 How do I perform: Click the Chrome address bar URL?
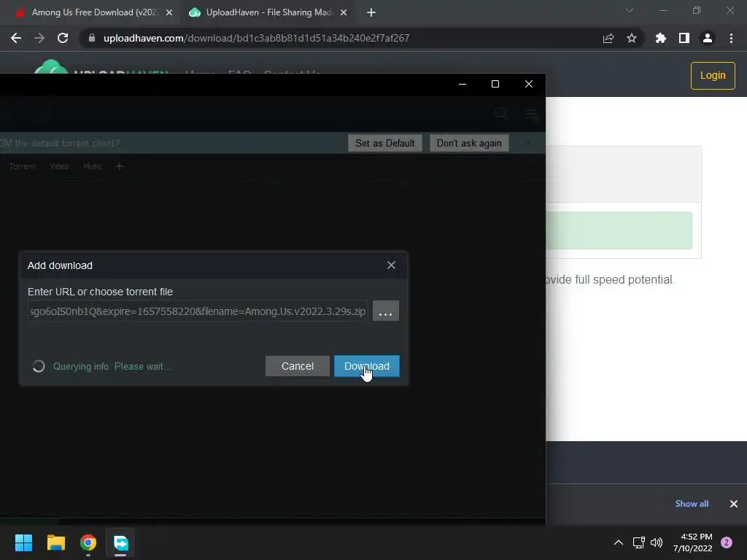pyautogui.click(x=256, y=38)
